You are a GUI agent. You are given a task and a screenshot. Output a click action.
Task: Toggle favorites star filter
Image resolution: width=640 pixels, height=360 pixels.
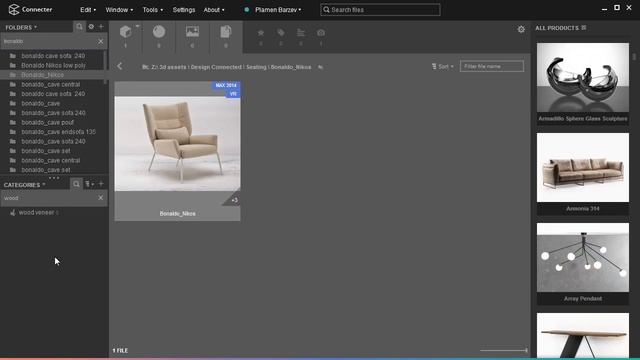pyautogui.click(x=261, y=33)
